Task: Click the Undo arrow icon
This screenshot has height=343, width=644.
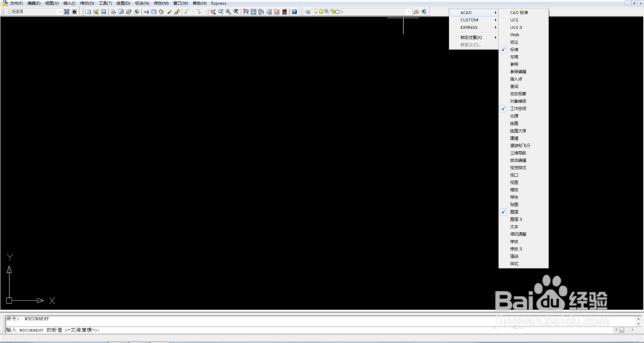Action: (187, 12)
